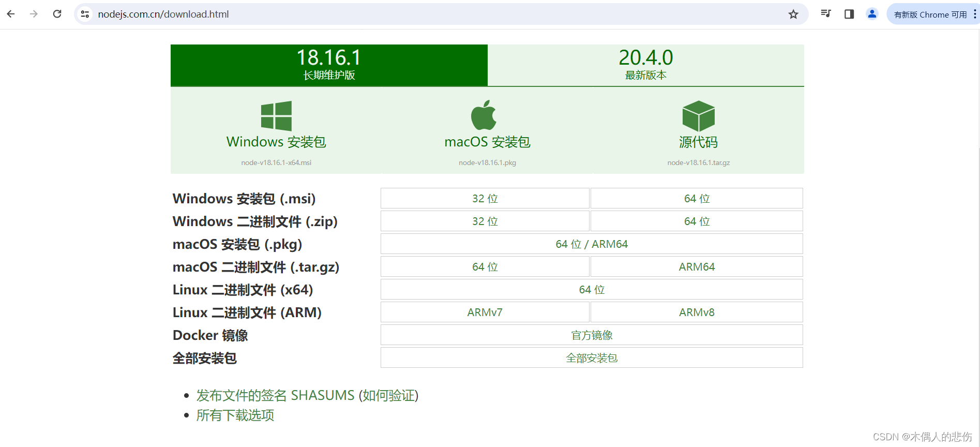
Task: Download Linux x64 binary 64 位
Action: pyautogui.click(x=592, y=289)
